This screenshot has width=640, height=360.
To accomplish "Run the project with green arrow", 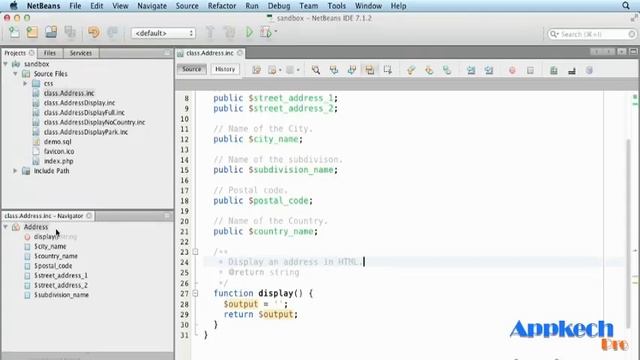I will (249, 32).
